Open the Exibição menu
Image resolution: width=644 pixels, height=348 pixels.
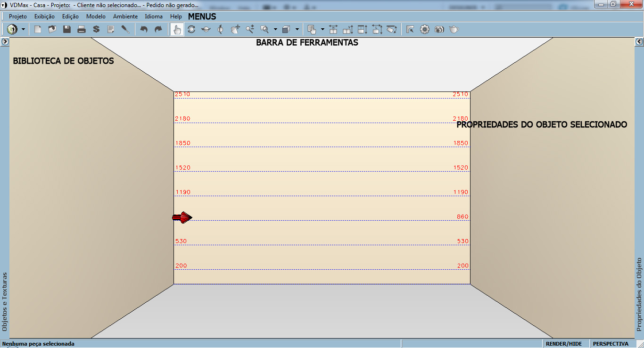[x=45, y=16]
